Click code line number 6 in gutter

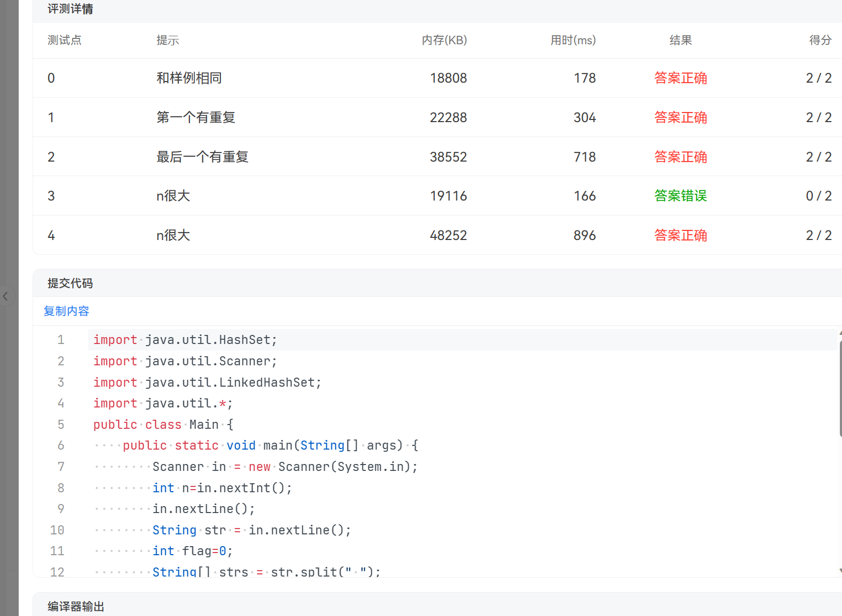tap(61, 445)
